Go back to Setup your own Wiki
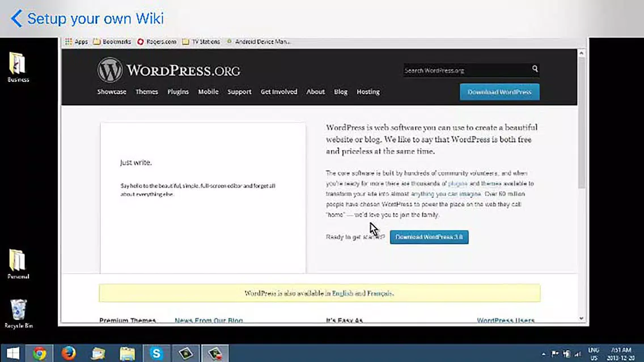 [x=87, y=19]
